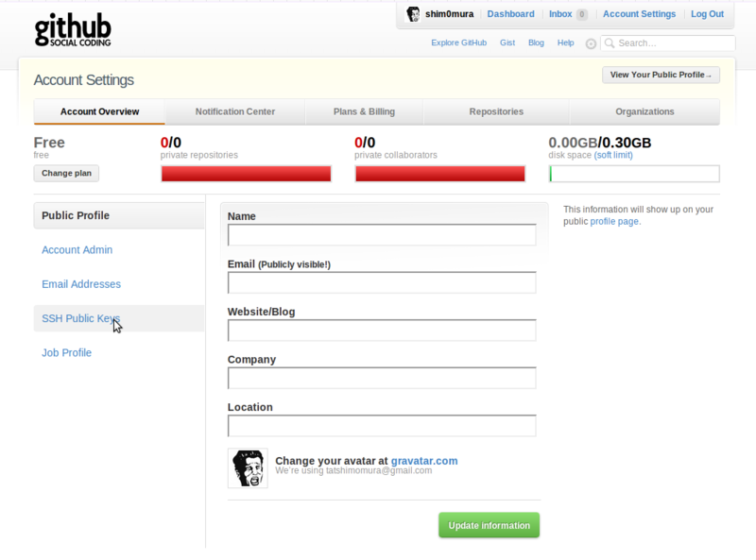
Task: Click the '0.00GB/0.30GB' disk usage text
Action: (x=600, y=143)
